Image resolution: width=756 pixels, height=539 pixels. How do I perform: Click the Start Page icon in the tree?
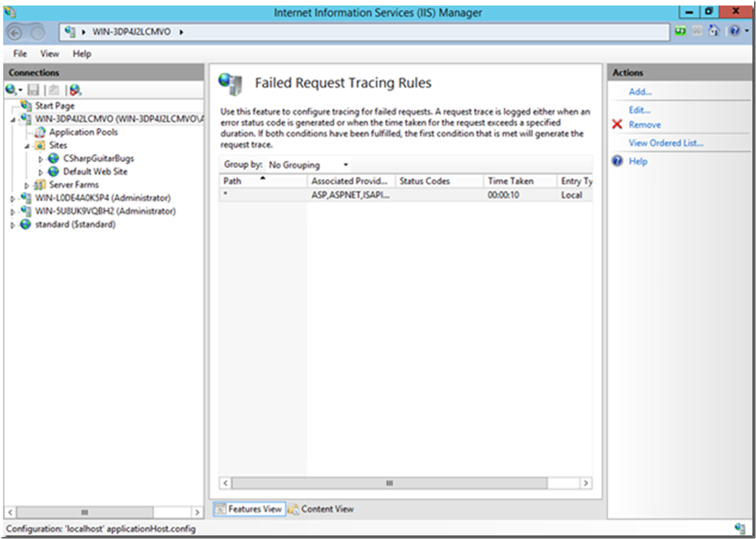coord(26,105)
